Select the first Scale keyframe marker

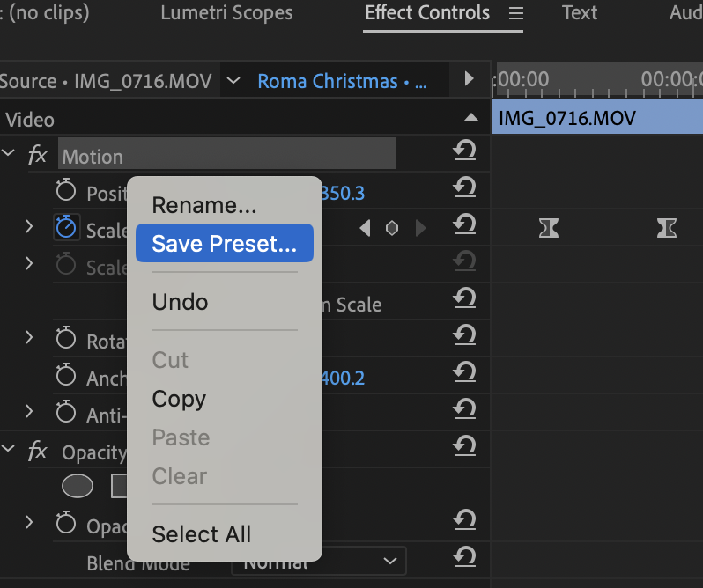pos(549,229)
